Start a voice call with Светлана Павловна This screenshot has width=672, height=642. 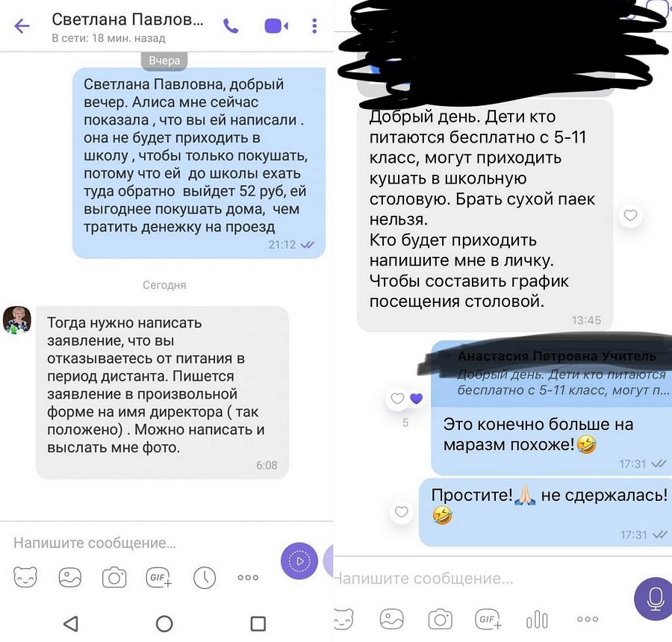coord(231,27)
